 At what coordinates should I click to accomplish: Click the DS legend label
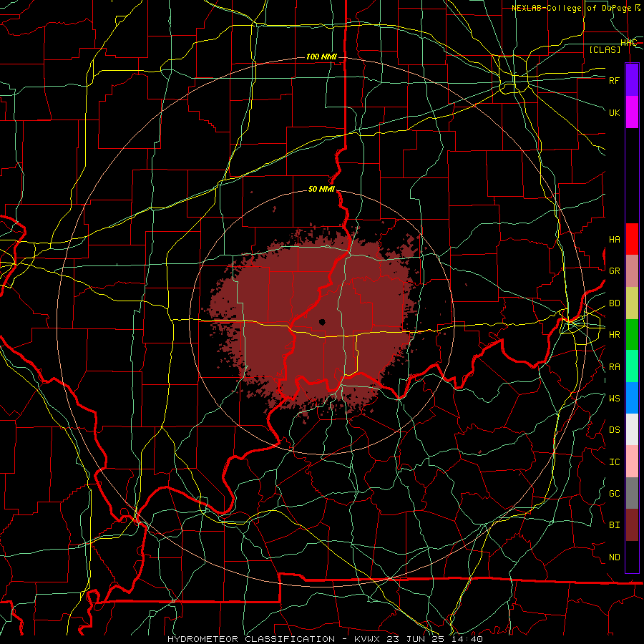[x=615, y=430]
